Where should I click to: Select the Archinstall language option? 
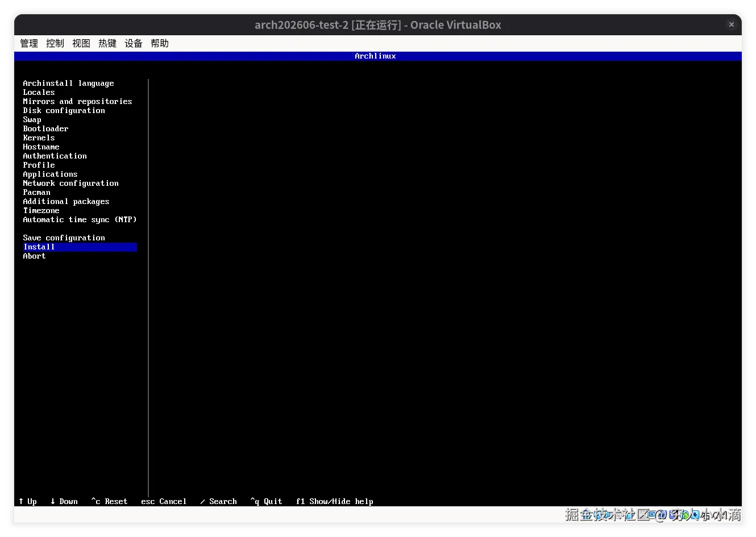[68, 84]
